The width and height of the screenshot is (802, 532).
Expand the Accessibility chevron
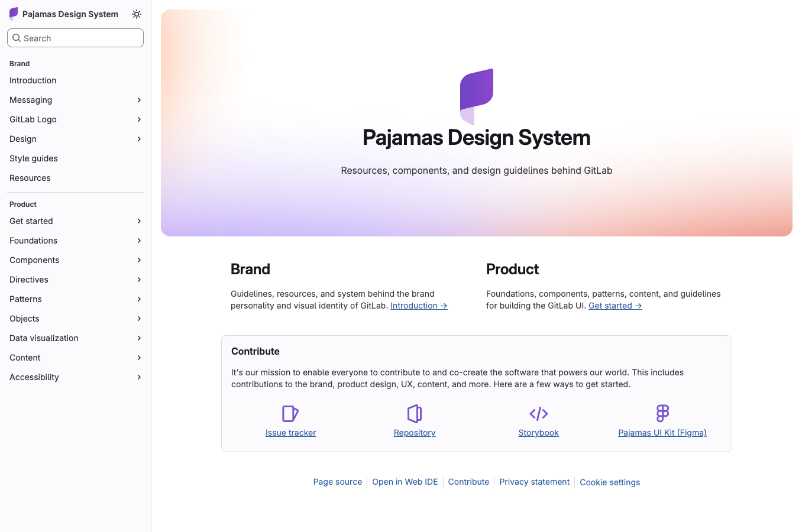pyautogui.click(x=139, y=377)
